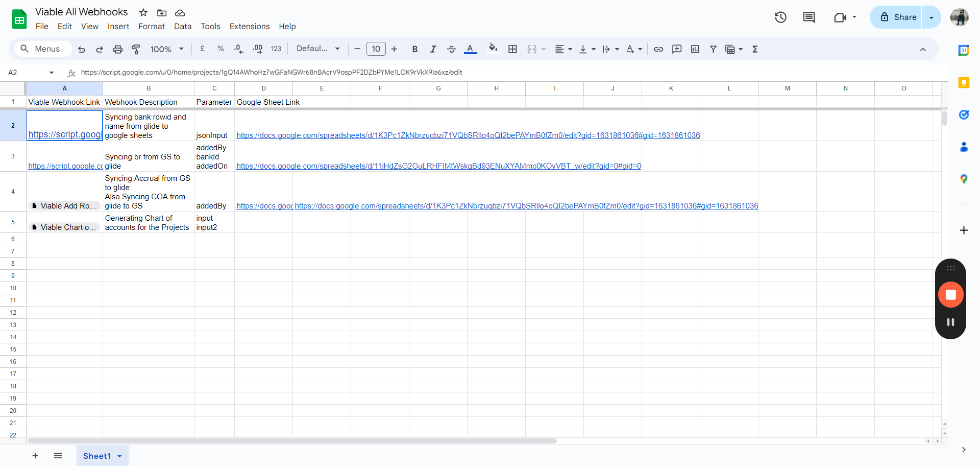Open the Edit menu
Viewport: 980px width, 466px height.
click(x=64, y=27)
